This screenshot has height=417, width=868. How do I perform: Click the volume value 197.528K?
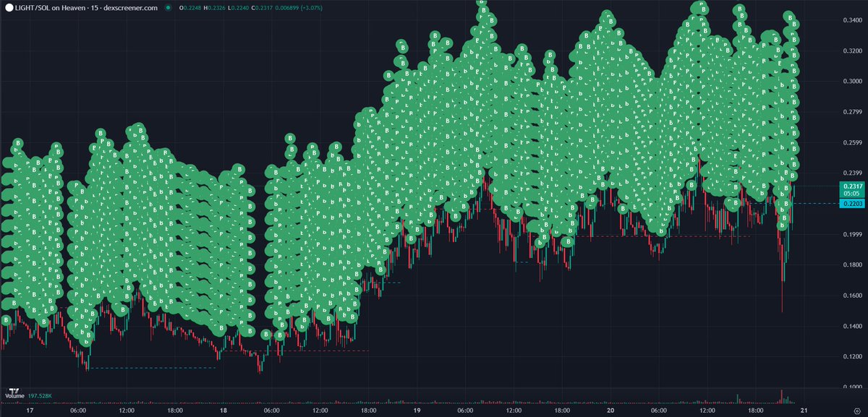click(x=40, y=397)
